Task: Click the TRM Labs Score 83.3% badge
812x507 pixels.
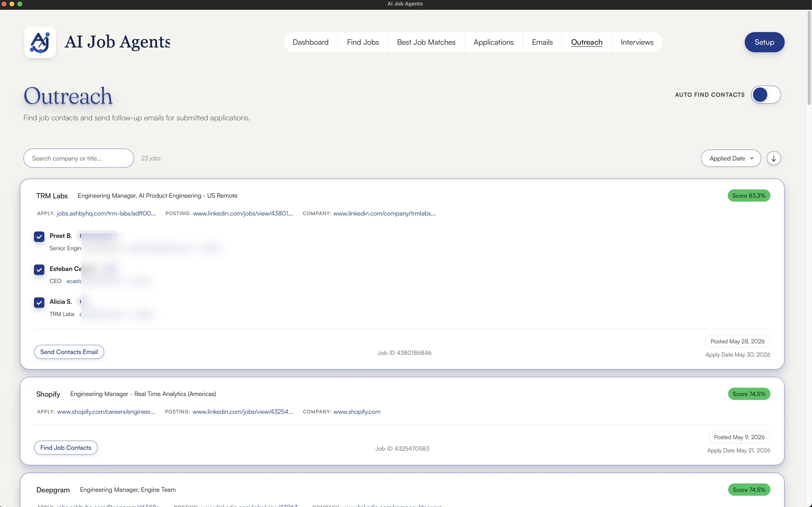Action: [x=749, y=196]
